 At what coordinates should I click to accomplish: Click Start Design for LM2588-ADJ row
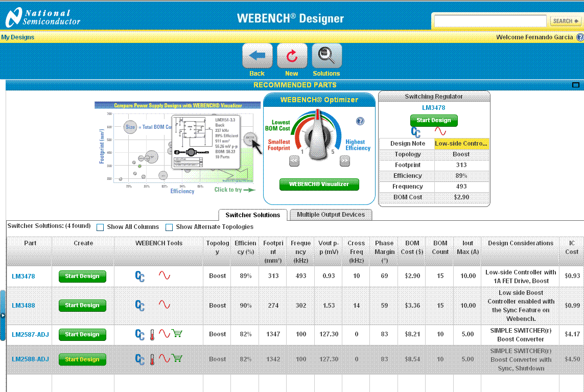click(82, 360)
